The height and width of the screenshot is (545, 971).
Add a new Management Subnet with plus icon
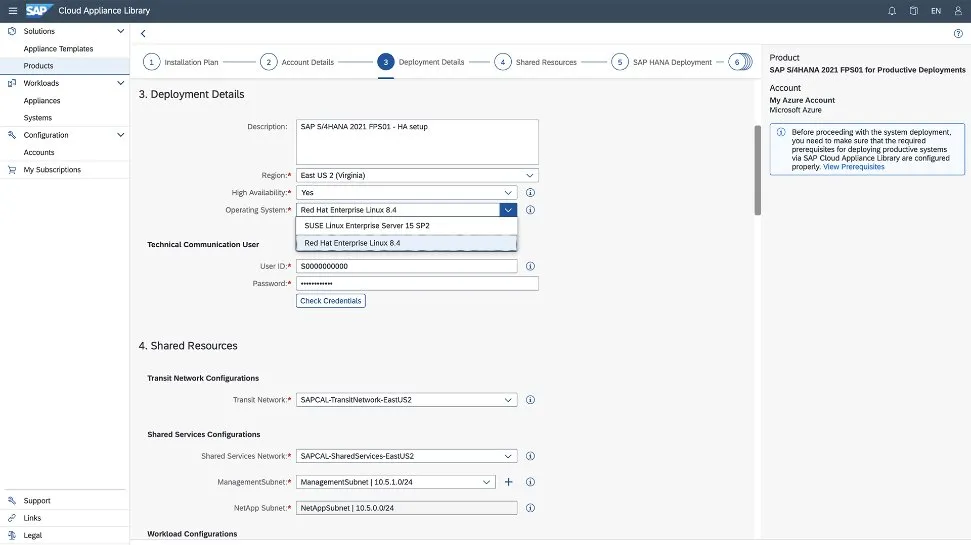(x=508, y=482)
